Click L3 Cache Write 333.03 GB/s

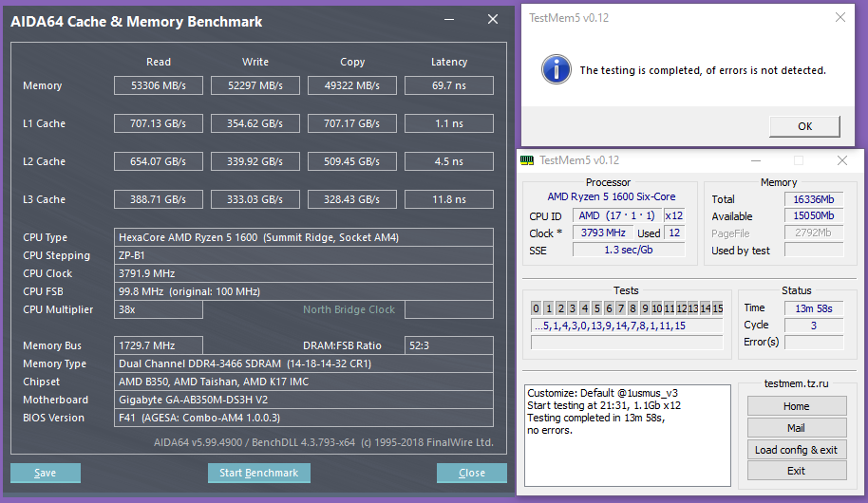click(255, 199)
